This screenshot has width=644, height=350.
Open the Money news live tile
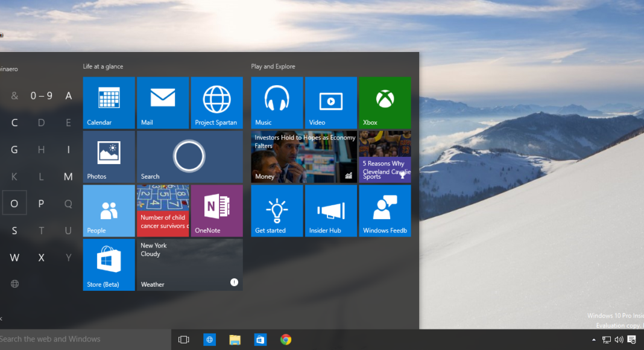(303, 157)
